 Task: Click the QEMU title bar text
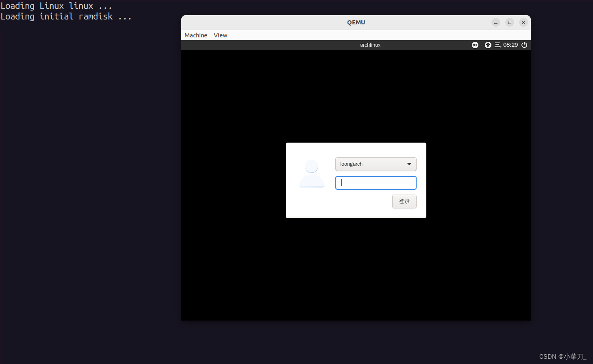tap(356, 22)
